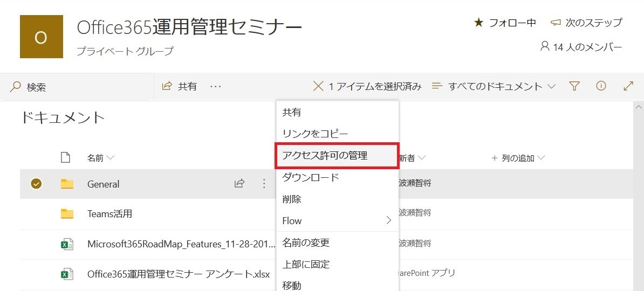644x291 pixels.
Task: Open the filter pane funnel icon
Action: pyautogui.click(x=574, y=86)
